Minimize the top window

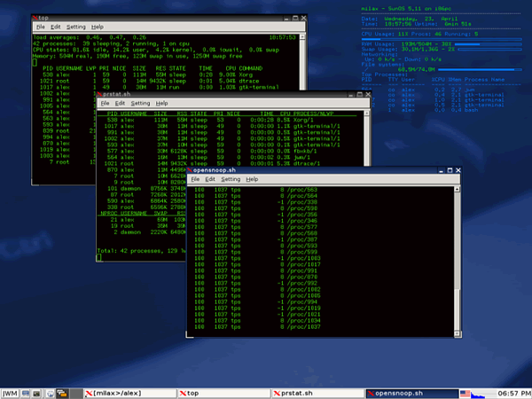[x=286, y=18]
